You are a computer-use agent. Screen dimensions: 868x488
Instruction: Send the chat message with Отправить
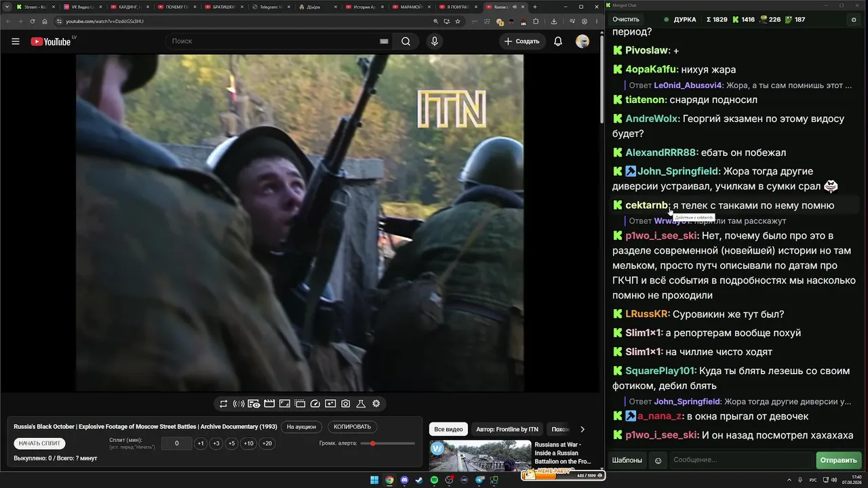click(838, 460)
